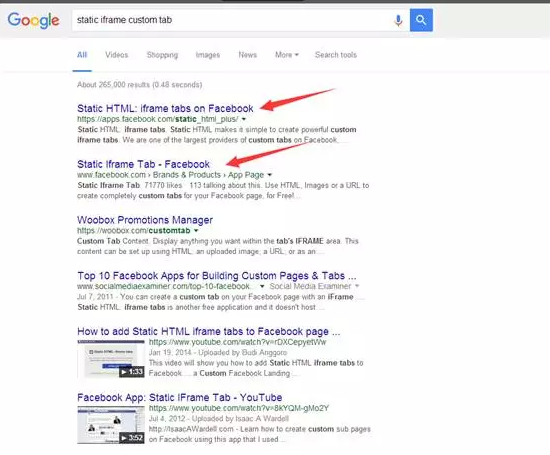Open dropdown arrow beside App Page breadcrumb

269,175
